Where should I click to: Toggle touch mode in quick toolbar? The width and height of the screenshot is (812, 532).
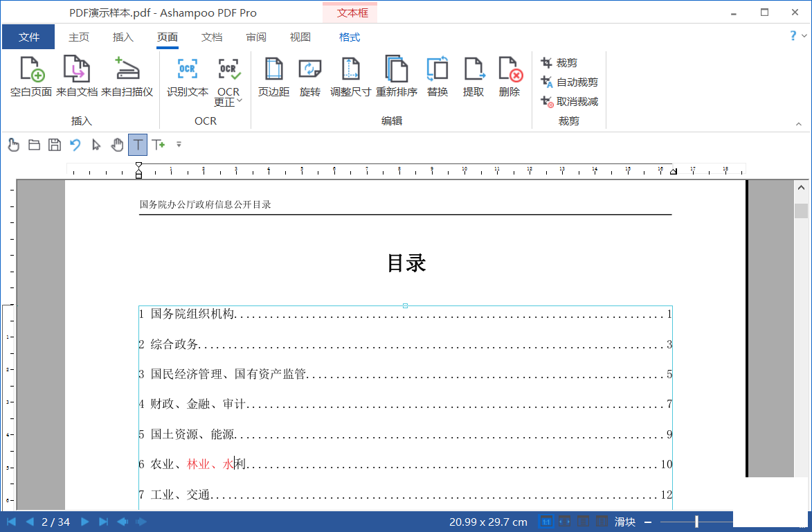tap(13, 145)
